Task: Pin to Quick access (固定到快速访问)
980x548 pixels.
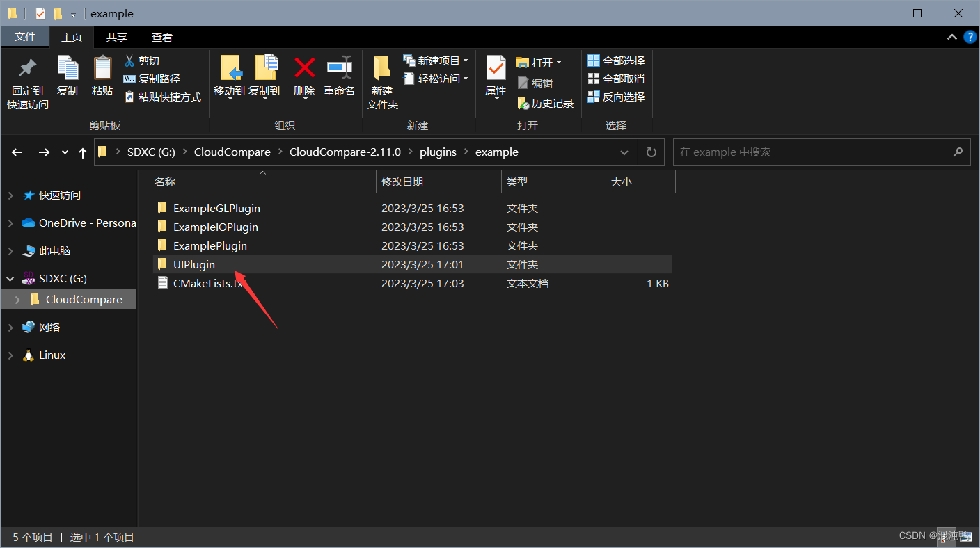Action: click(28, 83)
